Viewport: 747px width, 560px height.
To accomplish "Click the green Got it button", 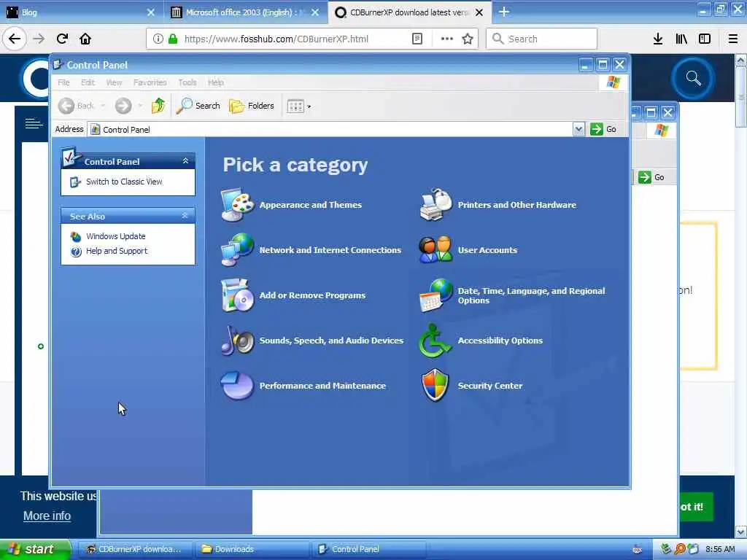I will pyautogui.click(x=695, y=507).
